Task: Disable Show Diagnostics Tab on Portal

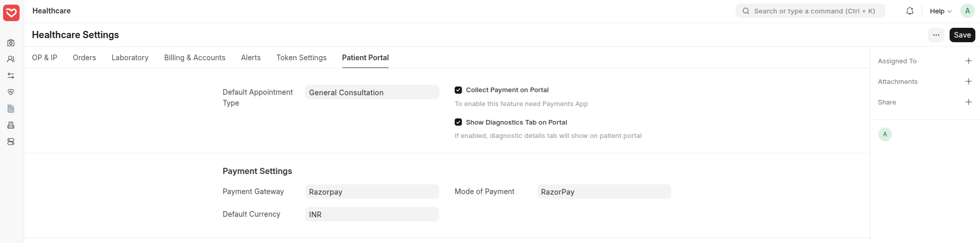Action: (458, 123)
